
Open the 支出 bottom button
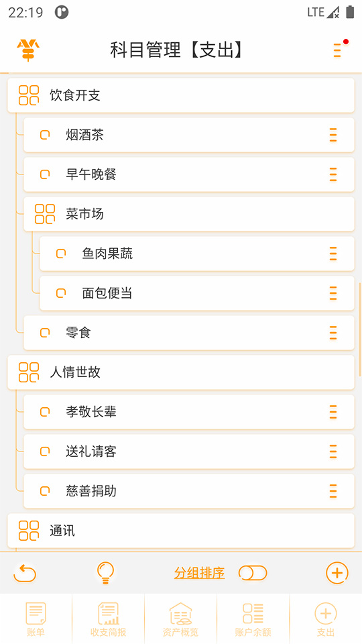326,619
